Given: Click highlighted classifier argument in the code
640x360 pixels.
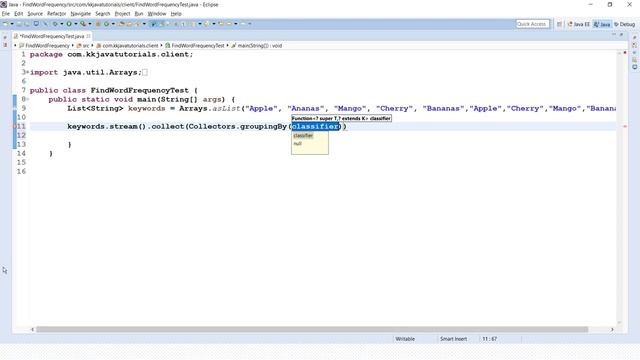Looking at the screenshot, I should tap(316, 127).
